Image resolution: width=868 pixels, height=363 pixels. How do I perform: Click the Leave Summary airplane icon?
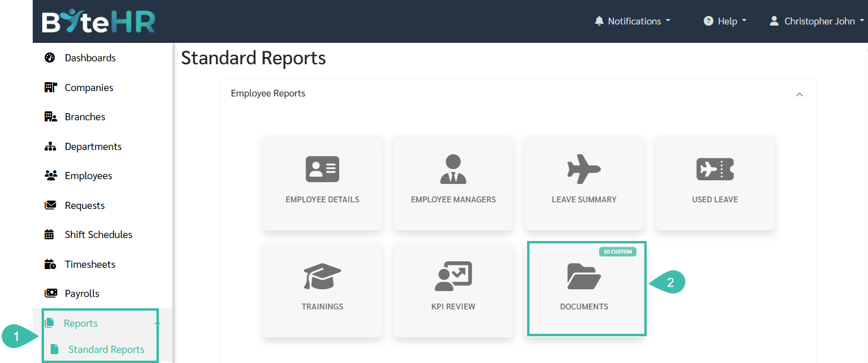click(584, 170)
